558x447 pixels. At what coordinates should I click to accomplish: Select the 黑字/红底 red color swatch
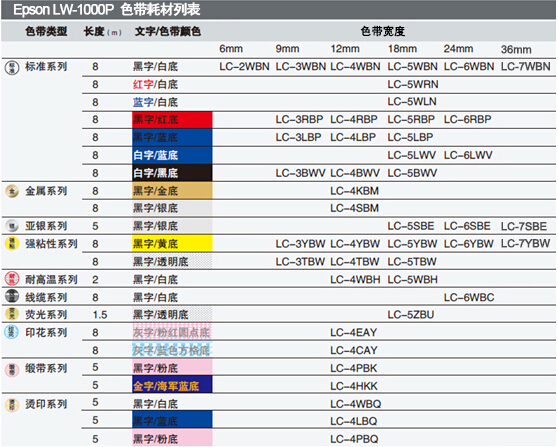tap(172, 120)
